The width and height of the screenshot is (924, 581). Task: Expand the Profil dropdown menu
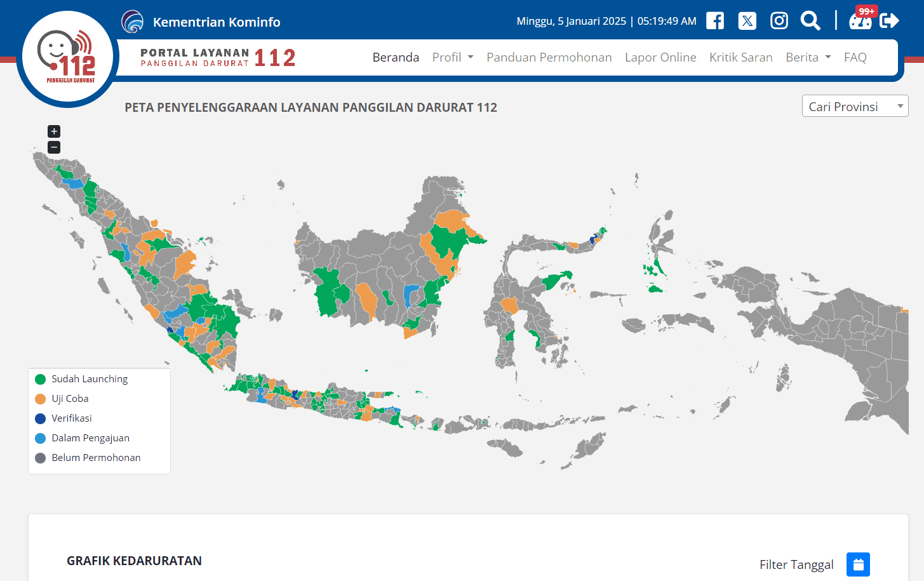coord(452,57)
